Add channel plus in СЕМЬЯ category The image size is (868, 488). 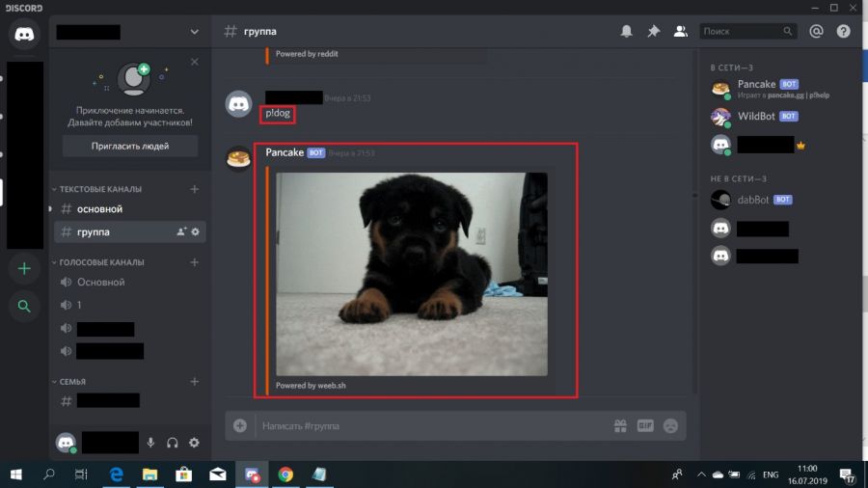(x=194, y=382)
